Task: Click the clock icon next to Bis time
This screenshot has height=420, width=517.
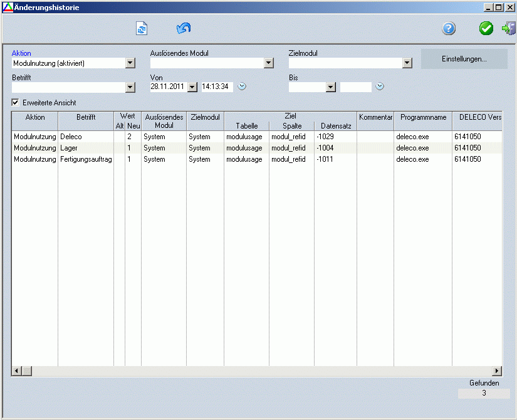Action: coord(379,87)
